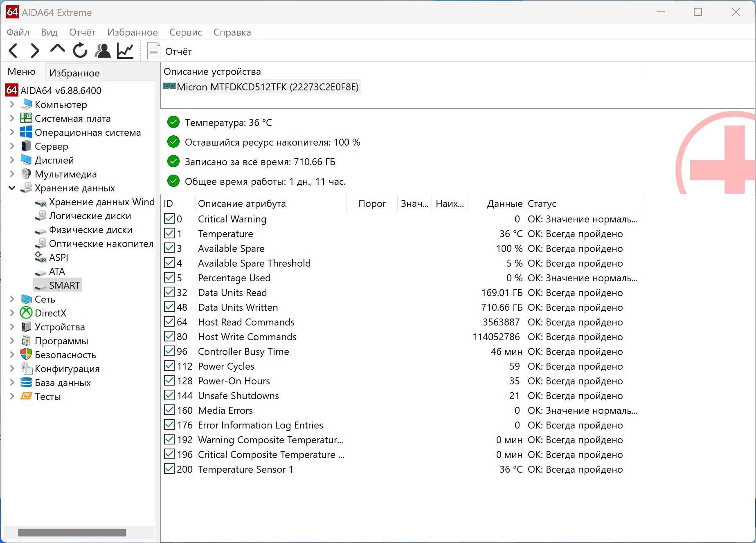Sort by the Данные column header
Viewport: 756px width, 543px height.
point(496,203)
